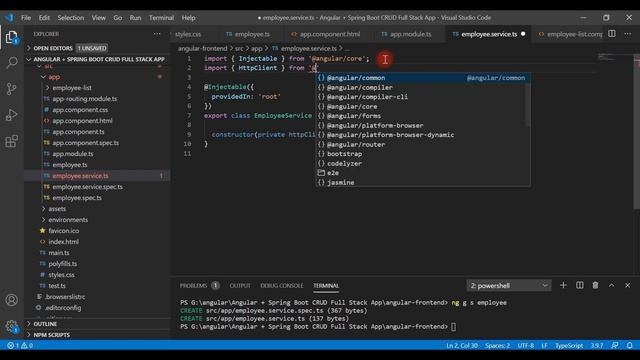Screen dimensions: 640x360
Task: Switch to the employee-list component tab
Action: pyautogui.click(x=570, y=34)
